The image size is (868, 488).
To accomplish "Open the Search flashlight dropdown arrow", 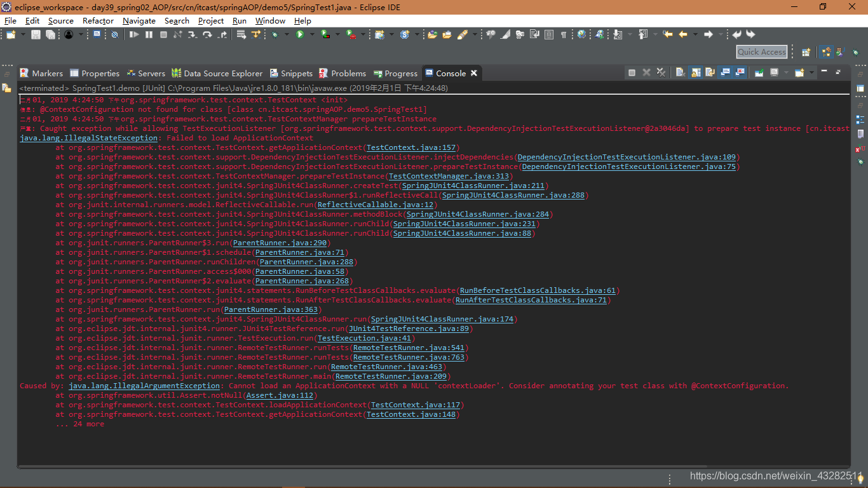I will coord(475,34).
